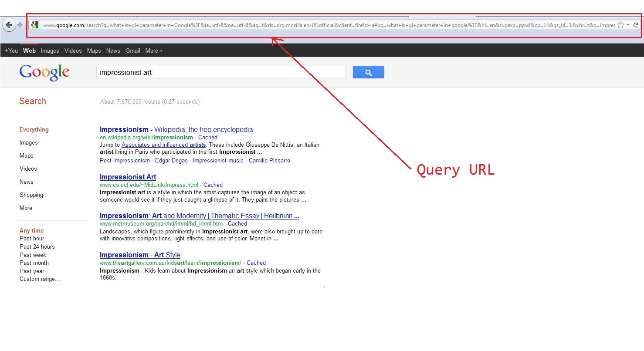Select the Everything filter in the sidebar
644x351 pixels.
[34, 130]
